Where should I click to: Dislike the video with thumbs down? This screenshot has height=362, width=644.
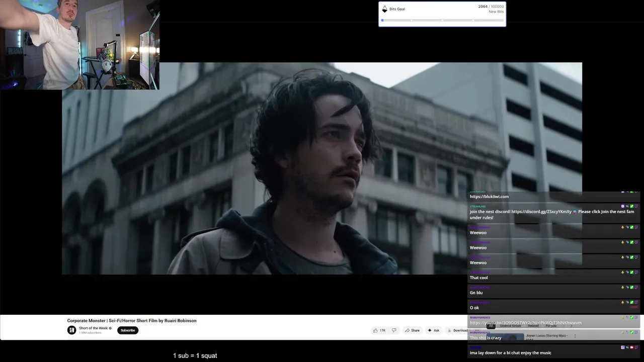click(394, 330)
